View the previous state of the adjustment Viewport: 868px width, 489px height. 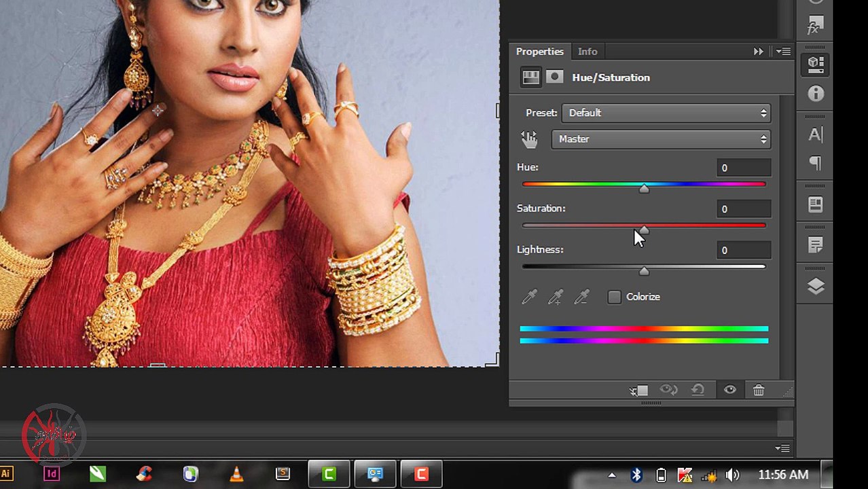(668, 390)
